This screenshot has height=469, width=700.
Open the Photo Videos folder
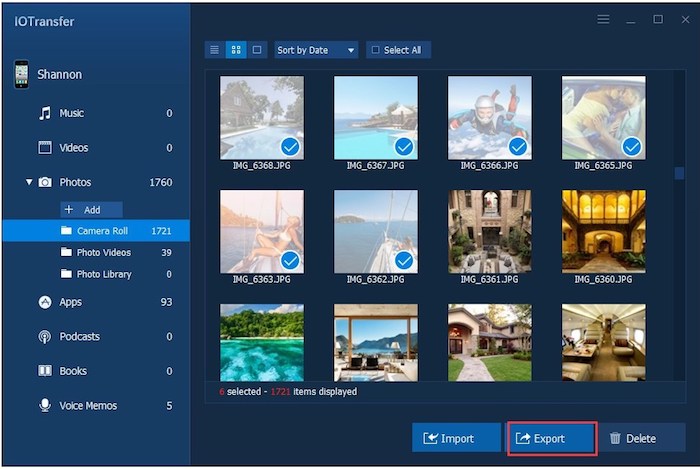pyautogui.click(x=103, y=253)
